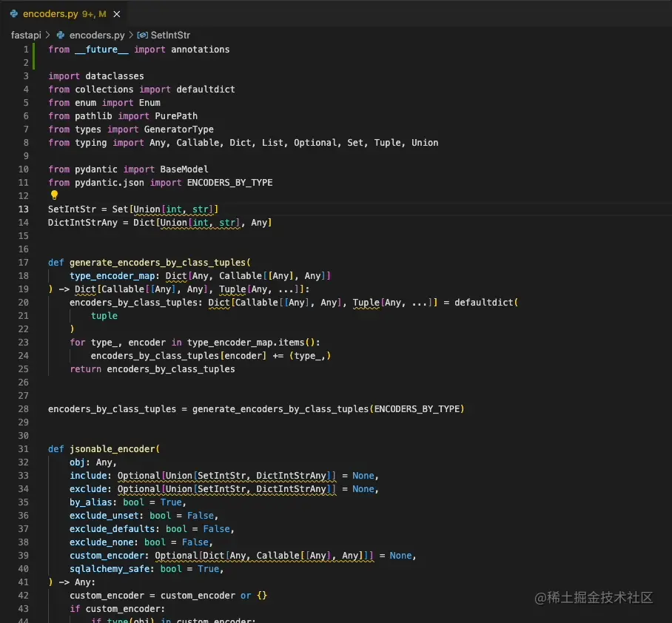Click 'jsonable_encoder' function name on line 31
The image size is (672, 623).
112,448
